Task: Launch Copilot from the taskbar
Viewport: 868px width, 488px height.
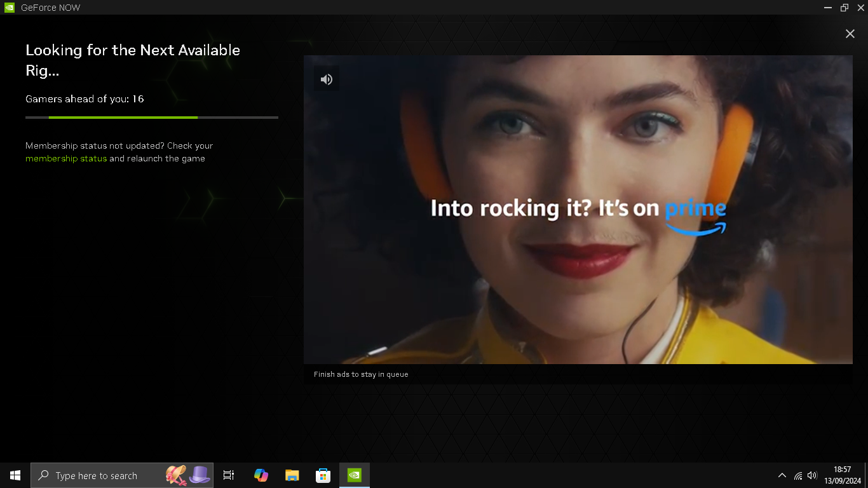Action: click(x=261, y=475)
